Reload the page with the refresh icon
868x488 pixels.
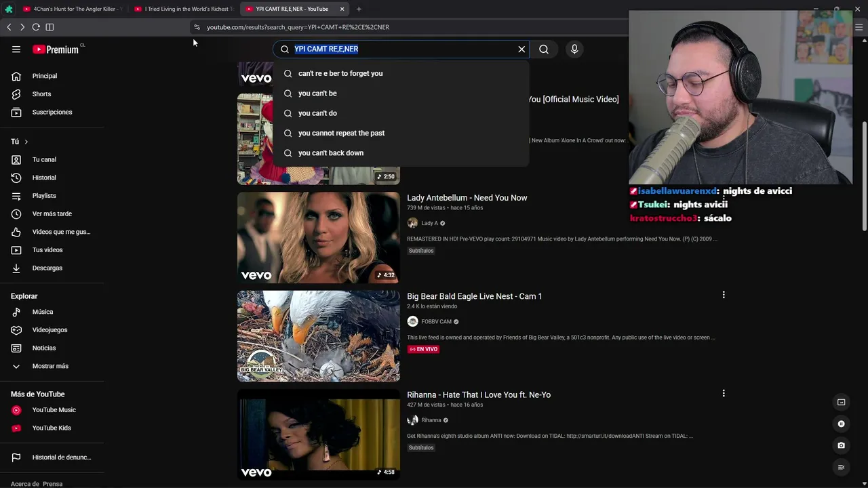36,27
